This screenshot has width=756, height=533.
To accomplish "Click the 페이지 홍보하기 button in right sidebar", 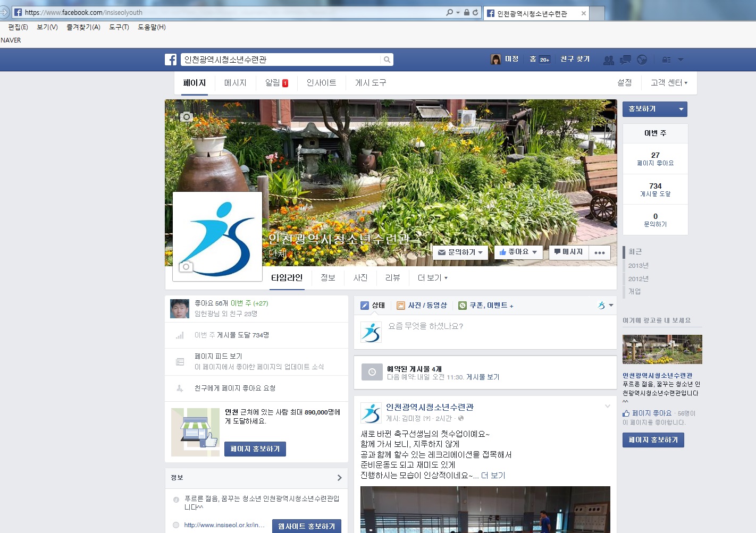I will [653, 440].
